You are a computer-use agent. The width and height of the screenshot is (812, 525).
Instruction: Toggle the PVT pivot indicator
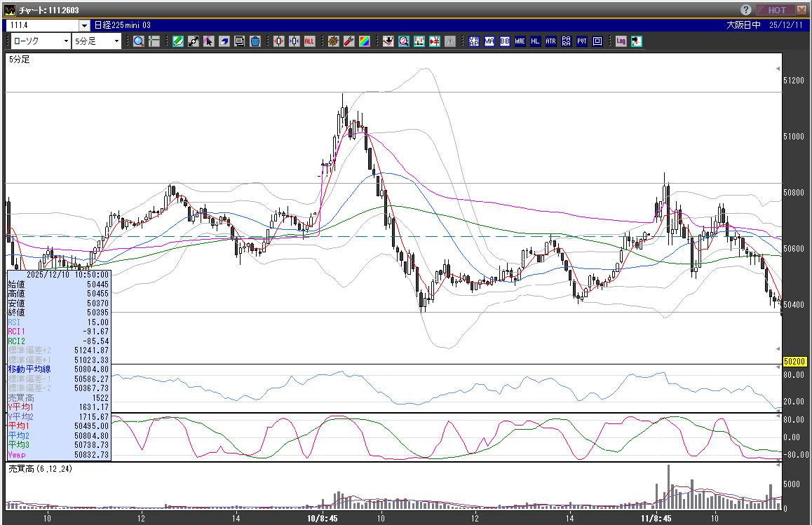click(x=581, y=41)
